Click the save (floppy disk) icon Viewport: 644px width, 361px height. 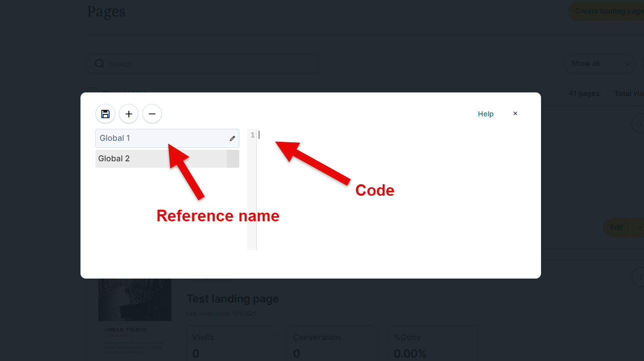coord(105,114)
